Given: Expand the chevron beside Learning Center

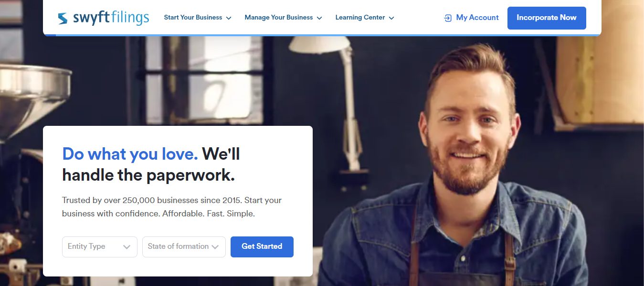Looking at the screenshot, I should click(x=391, y=18).
